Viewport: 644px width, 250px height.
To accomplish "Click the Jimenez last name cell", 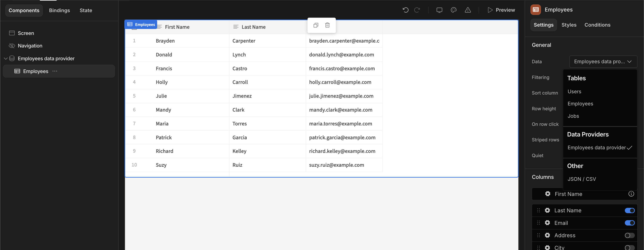I will click(x=267, y=96).
